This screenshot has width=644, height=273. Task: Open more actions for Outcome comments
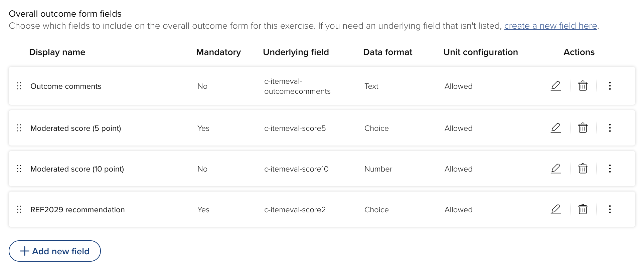pyautogui.click(x=610, y=86)
